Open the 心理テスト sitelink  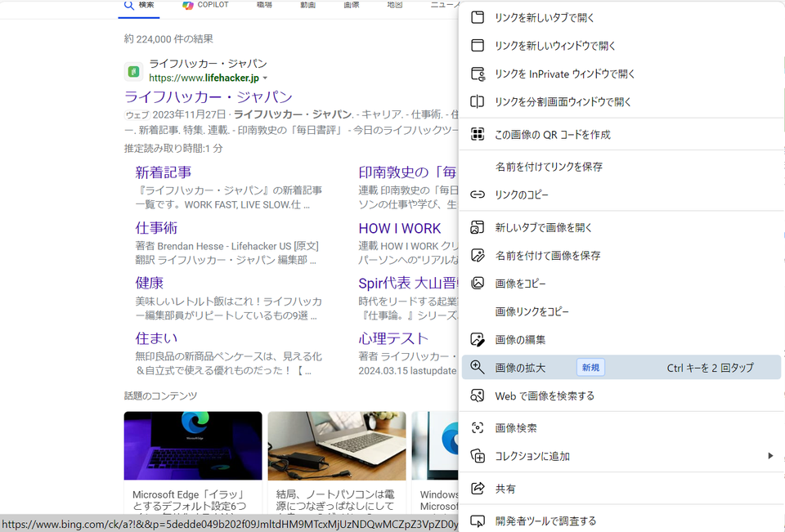[x=393, y=338]
